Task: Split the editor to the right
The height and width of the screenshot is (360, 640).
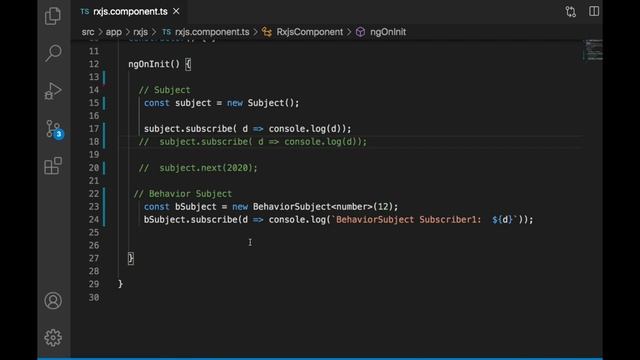Action: click(594, 11)
